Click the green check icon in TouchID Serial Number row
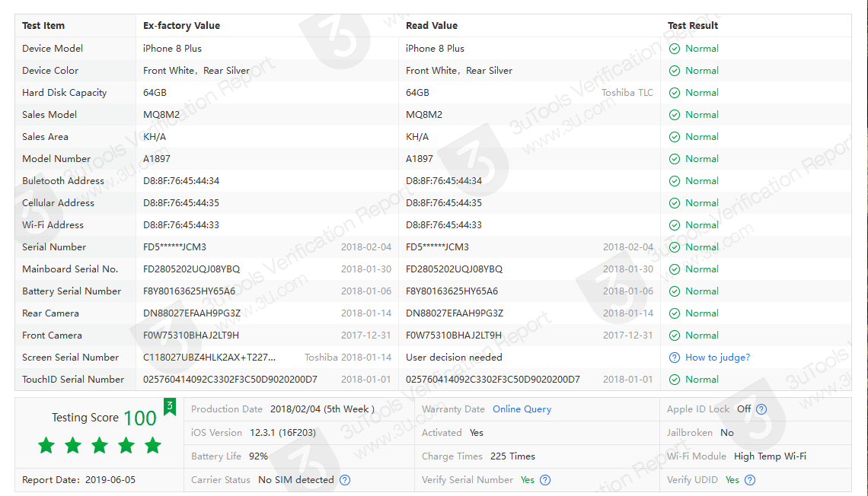 point(674,380)
